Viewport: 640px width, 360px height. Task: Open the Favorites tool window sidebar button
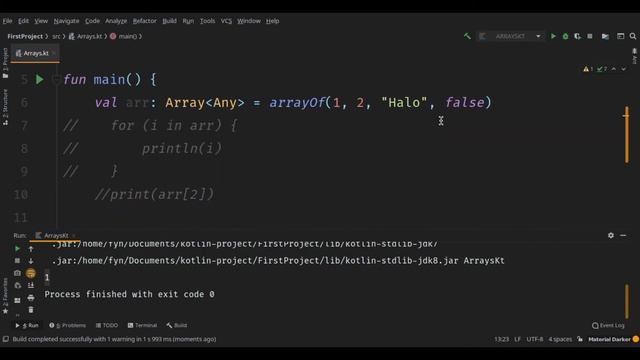click(x=5, y=296)
